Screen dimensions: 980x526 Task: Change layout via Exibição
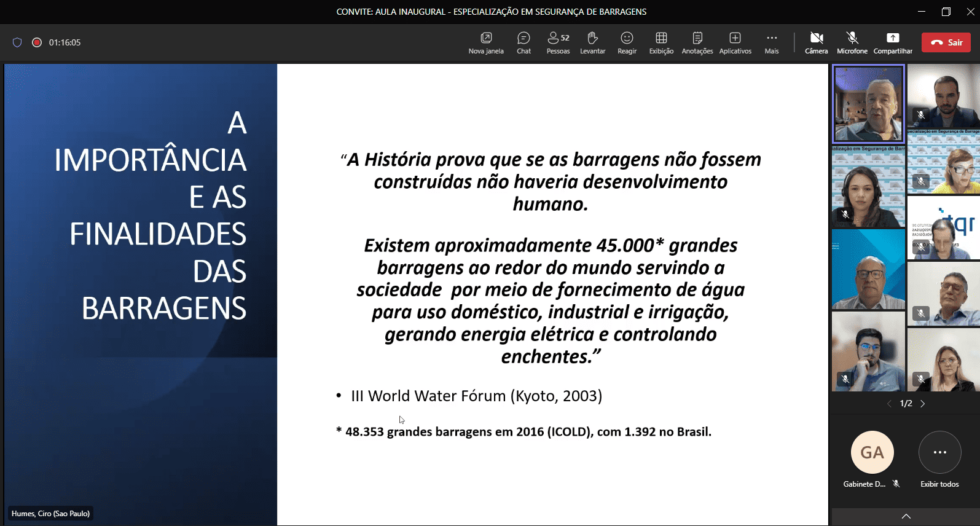(661, 42)
